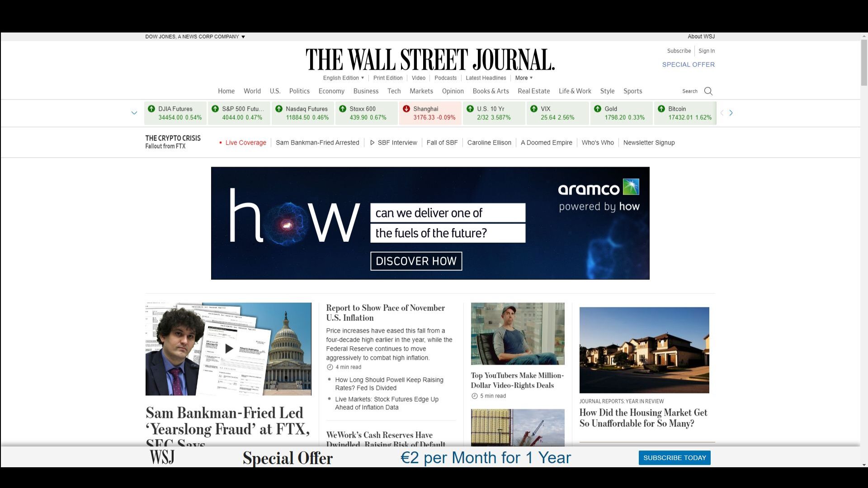Click the up-arrow icon on Gold ticker
868x488 pixels.
[x=598, y=108]
